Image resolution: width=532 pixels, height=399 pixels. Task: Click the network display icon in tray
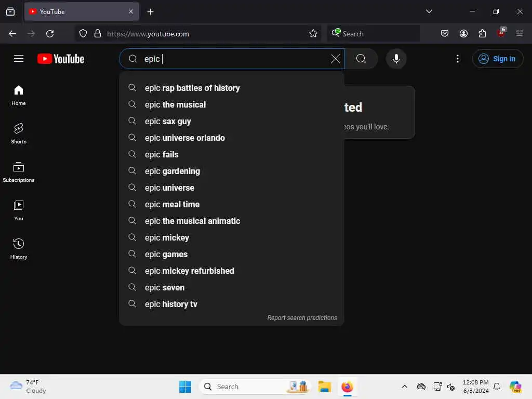pos(437,387)
